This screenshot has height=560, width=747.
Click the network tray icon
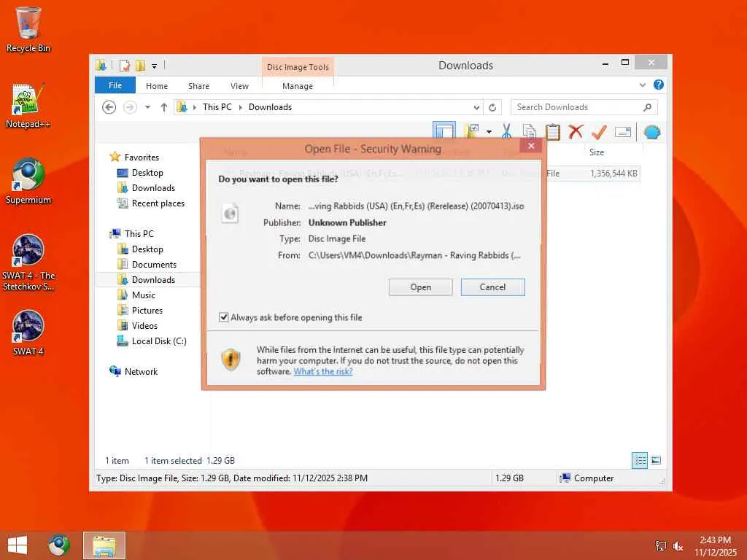click(660, 547)
